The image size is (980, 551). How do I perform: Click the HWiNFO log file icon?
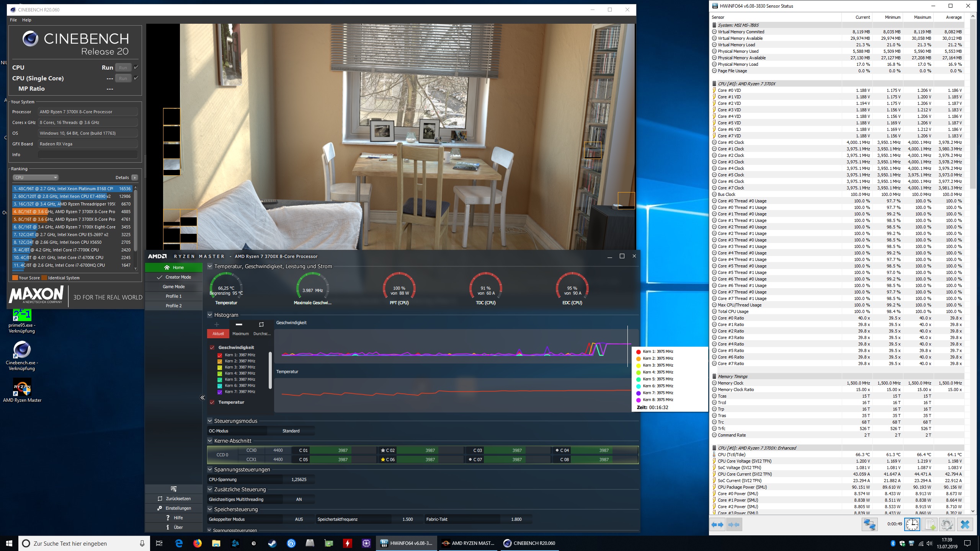pyautogui.click(x=930, y=524)
